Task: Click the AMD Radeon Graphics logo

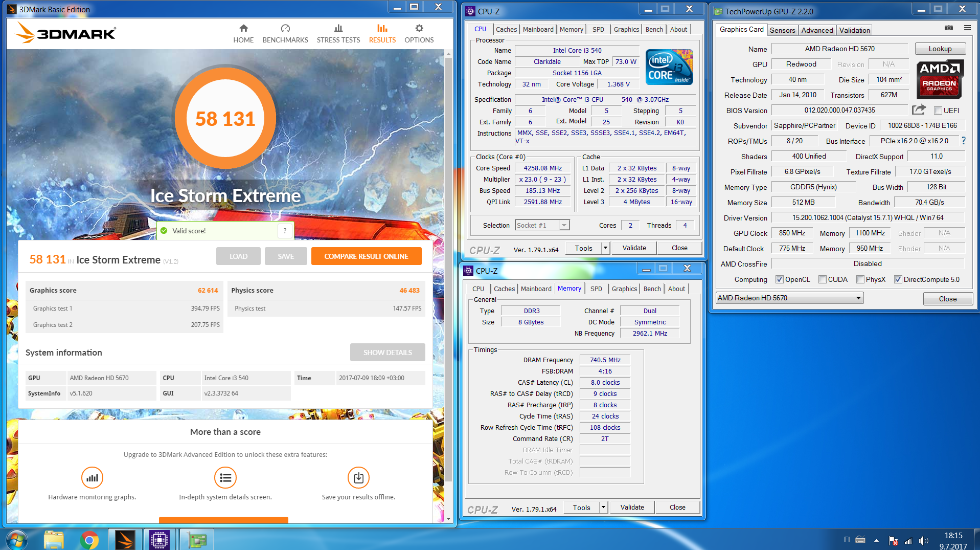Action: (x=940, y=79)
